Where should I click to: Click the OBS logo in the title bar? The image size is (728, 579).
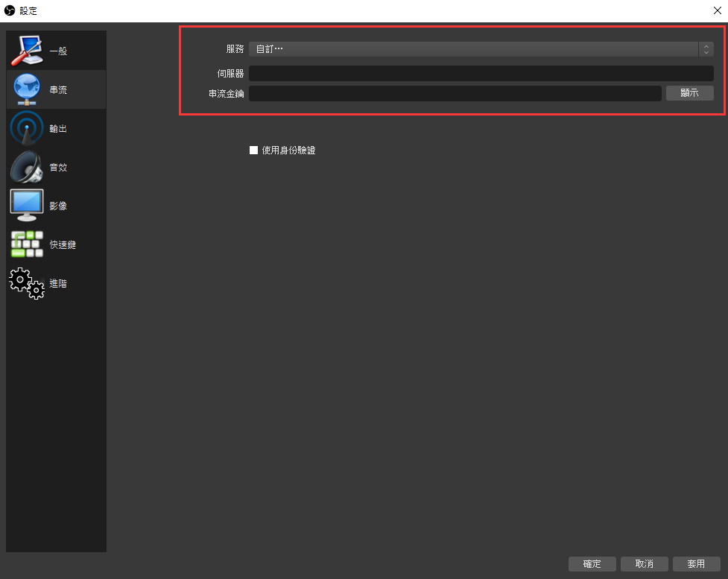[10, 10]
